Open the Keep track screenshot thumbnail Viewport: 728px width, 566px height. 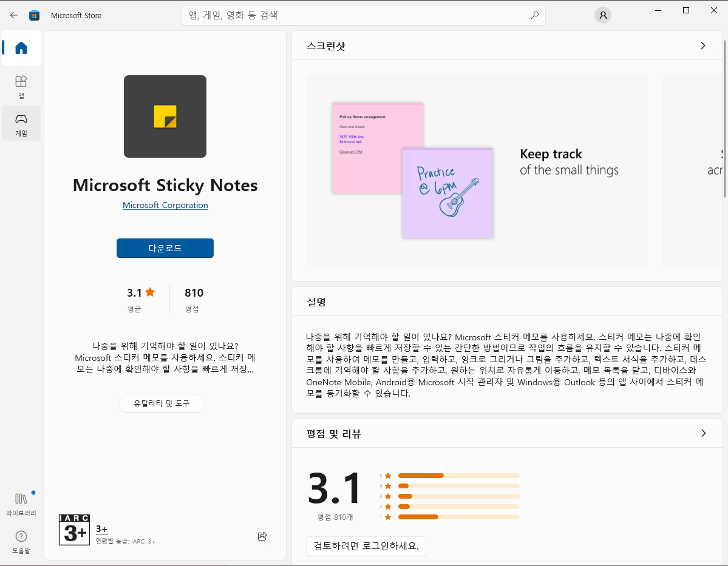point(477,170)
